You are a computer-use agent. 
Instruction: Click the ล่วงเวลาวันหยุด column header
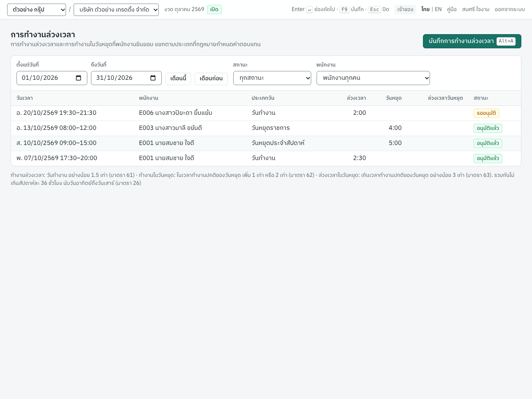click(446, 98)
